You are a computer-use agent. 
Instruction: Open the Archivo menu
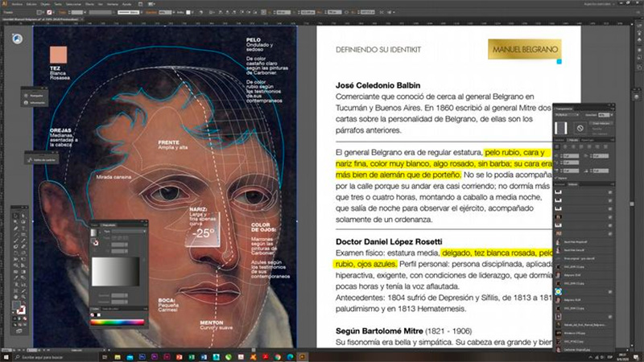[x=18, y=3]
